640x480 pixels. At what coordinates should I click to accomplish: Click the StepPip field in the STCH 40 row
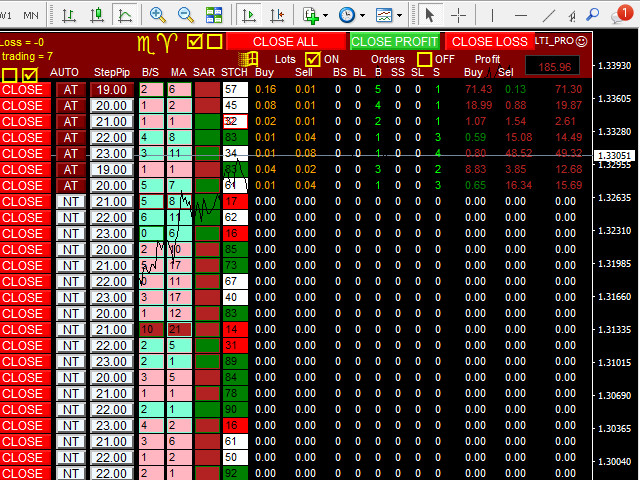111,298
